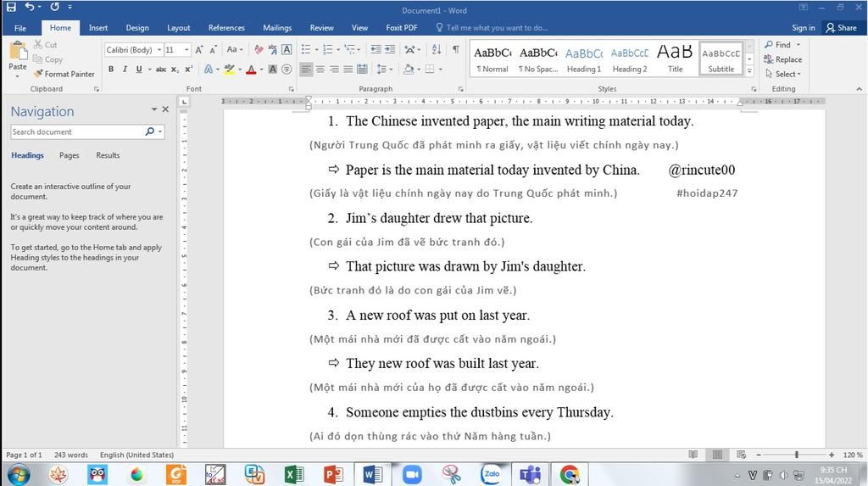Viewport: 868px width, 486px height.
Task: Click Sign in
Action: [804, 28]
